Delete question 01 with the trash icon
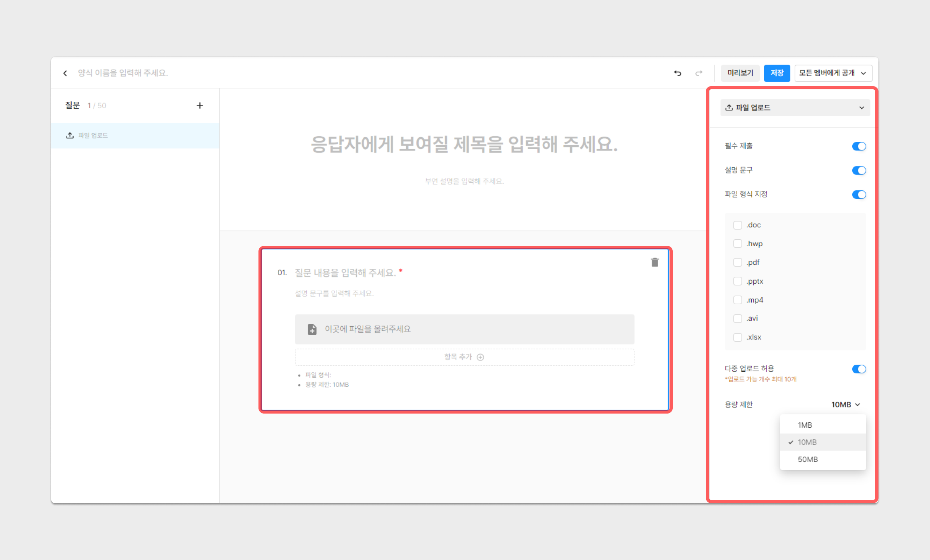Screen dimensions: 930x560 click(x=655, y=262)
